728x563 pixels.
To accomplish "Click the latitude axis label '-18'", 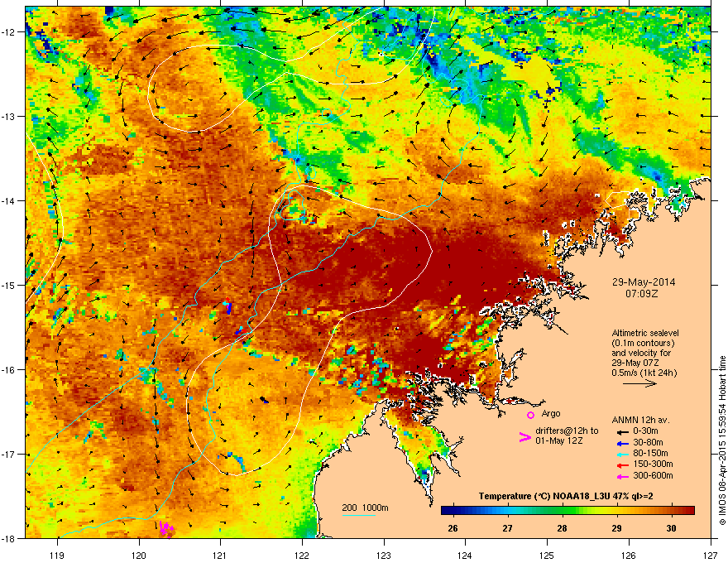I will coord(8,538).
